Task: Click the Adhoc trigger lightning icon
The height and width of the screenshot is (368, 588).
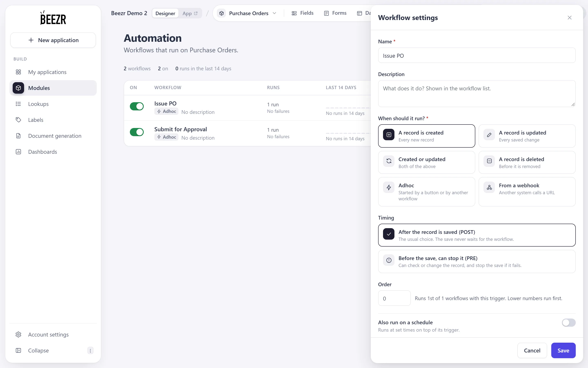Action: (389, 187)
